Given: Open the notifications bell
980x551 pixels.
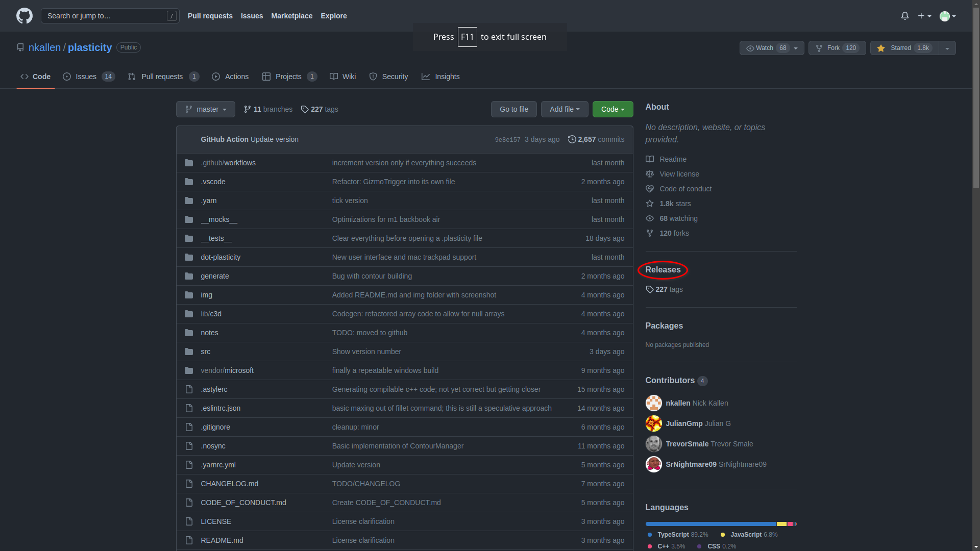Looking at the screenshot, I should coord(904,16).
